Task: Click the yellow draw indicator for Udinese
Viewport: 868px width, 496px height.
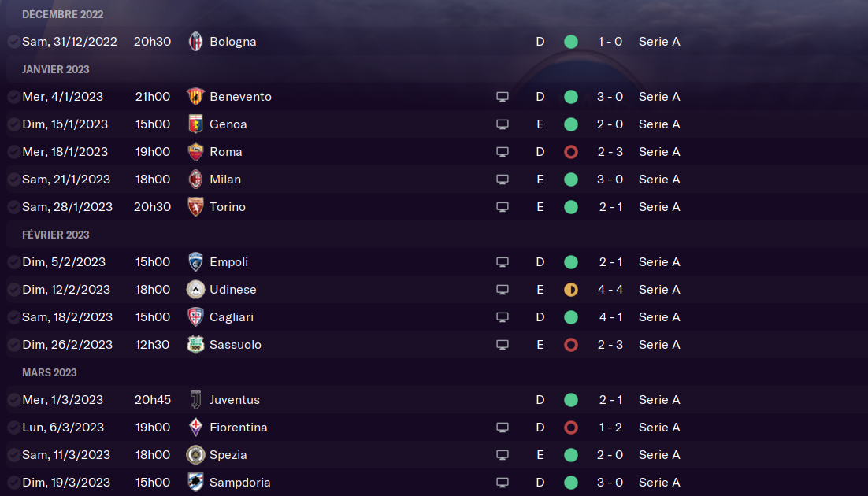Action: pyautogui.click(x=571, y=290)
